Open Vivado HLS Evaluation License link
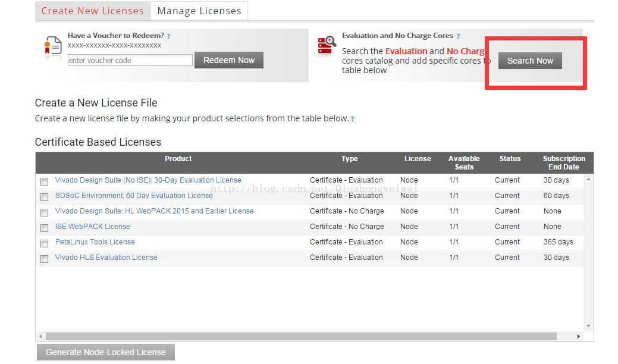This screenshot has height=364, width=618. [x=106, y=258]
